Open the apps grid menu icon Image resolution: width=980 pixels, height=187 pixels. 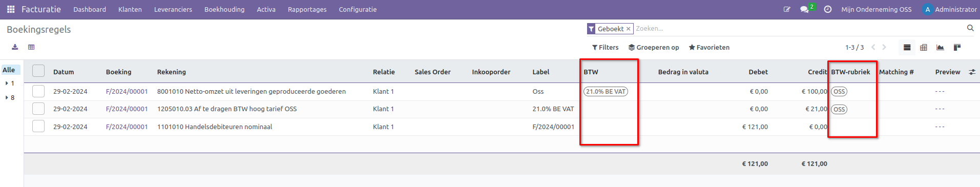[11, 9]
